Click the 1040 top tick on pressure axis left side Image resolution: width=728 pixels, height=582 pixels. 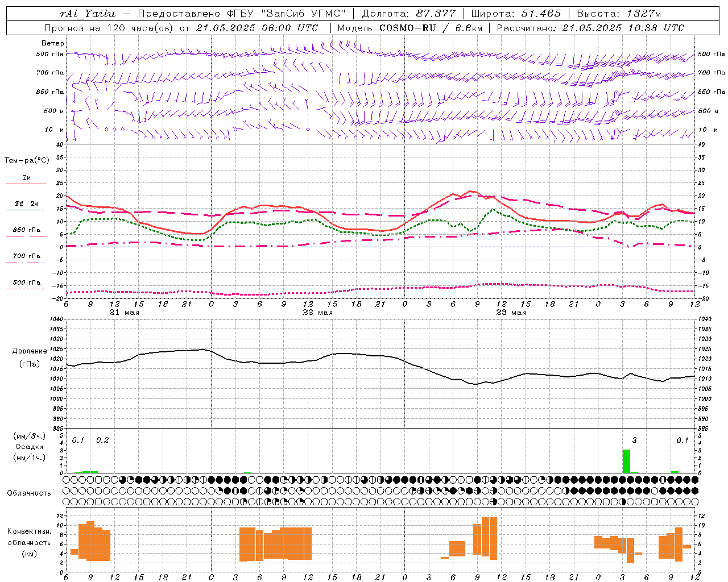(x=55, y=319)
